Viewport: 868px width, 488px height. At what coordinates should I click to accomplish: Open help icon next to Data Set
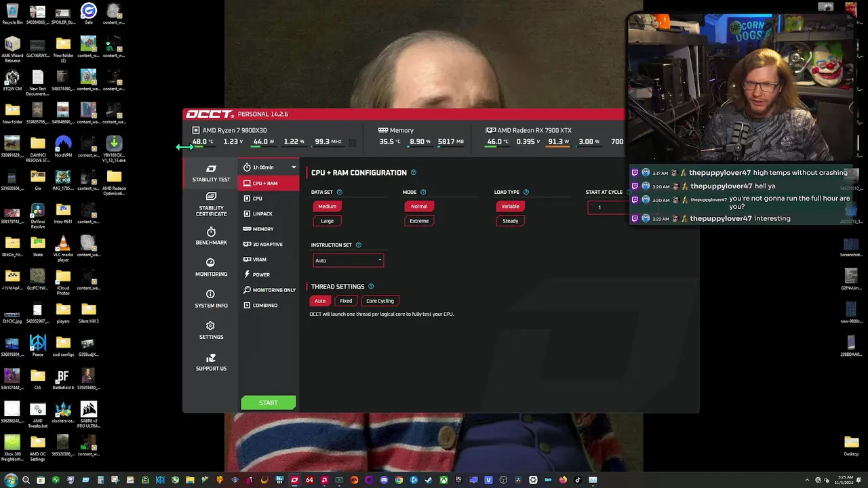tap(340, 192)
